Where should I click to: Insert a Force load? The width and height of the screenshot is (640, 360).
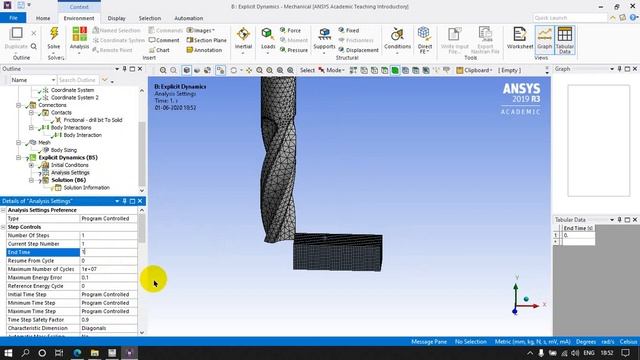290,31
